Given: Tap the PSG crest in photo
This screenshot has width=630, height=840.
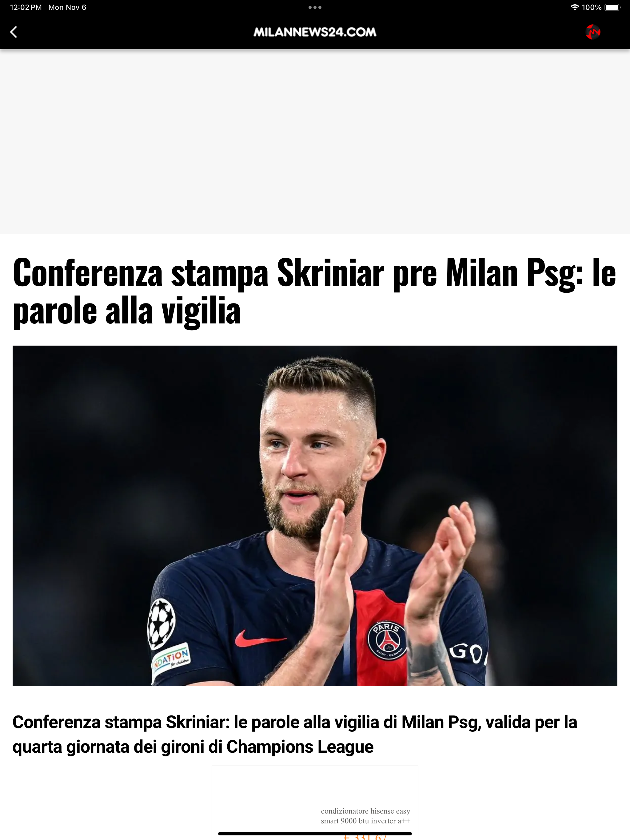Looking at the screenshot, I should pyautogui.click(x=387, y=640).
